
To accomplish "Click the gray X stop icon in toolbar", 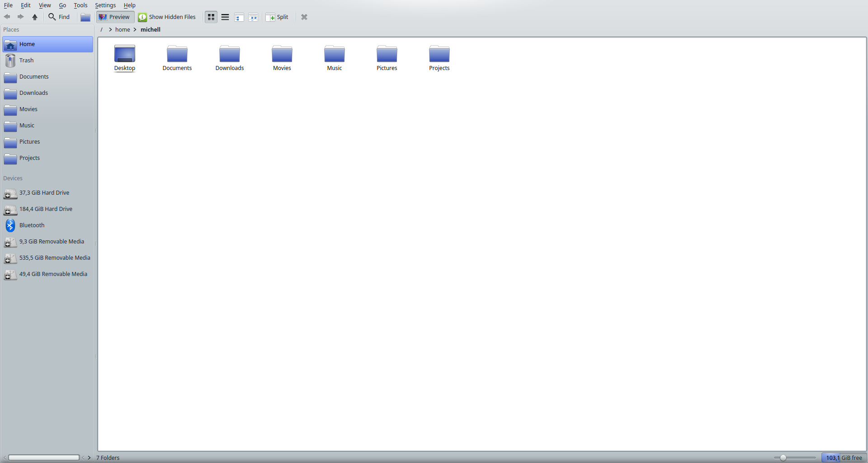I will click(304, 17).
